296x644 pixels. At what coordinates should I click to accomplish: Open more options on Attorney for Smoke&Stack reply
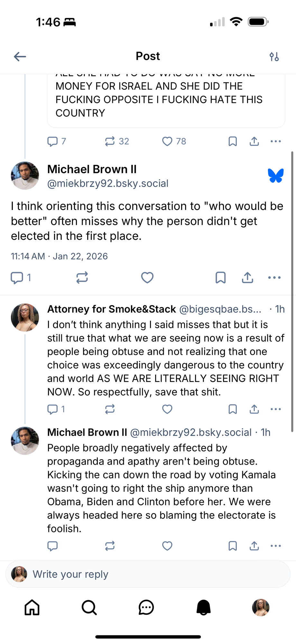276,409
